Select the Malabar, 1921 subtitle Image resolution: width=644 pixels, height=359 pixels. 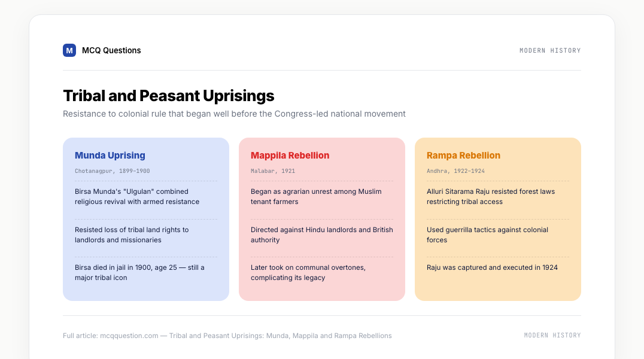click(x=273, y=171)
